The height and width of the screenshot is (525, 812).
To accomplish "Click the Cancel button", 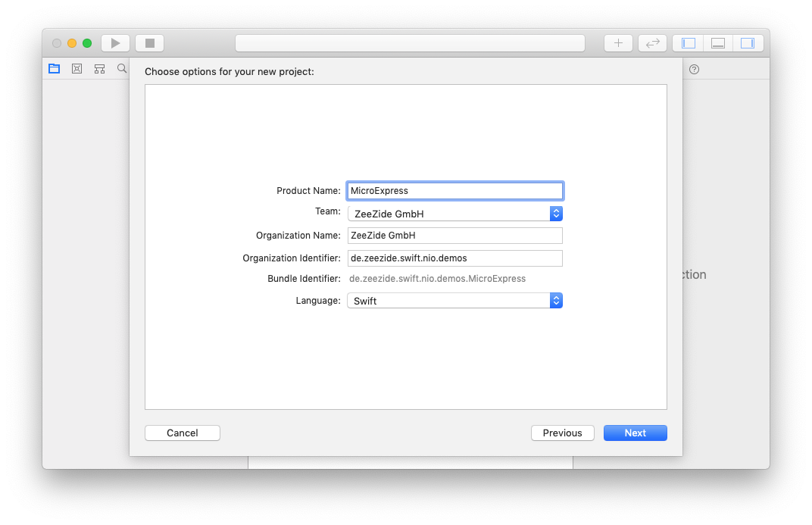I will tap(183, 433).
